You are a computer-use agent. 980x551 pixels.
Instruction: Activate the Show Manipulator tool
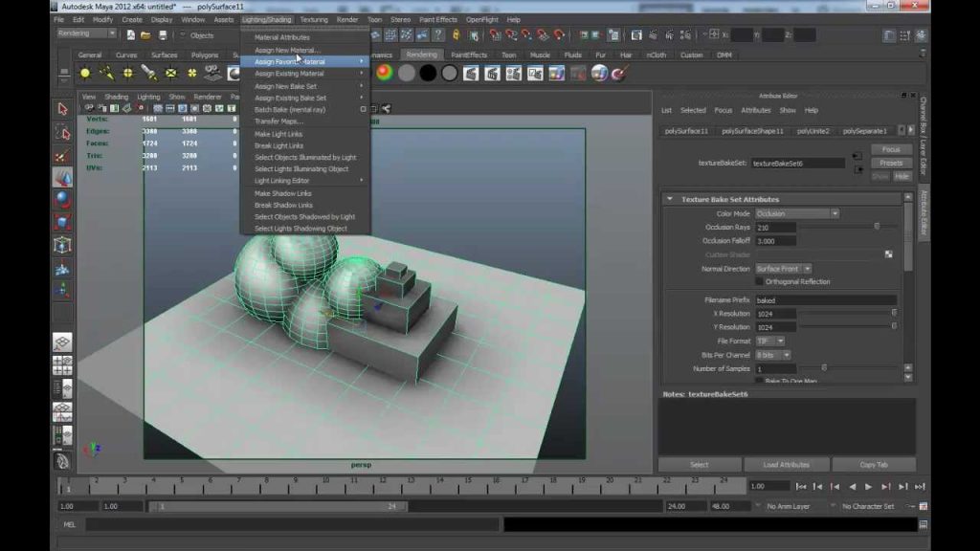(x=62, y=291)
